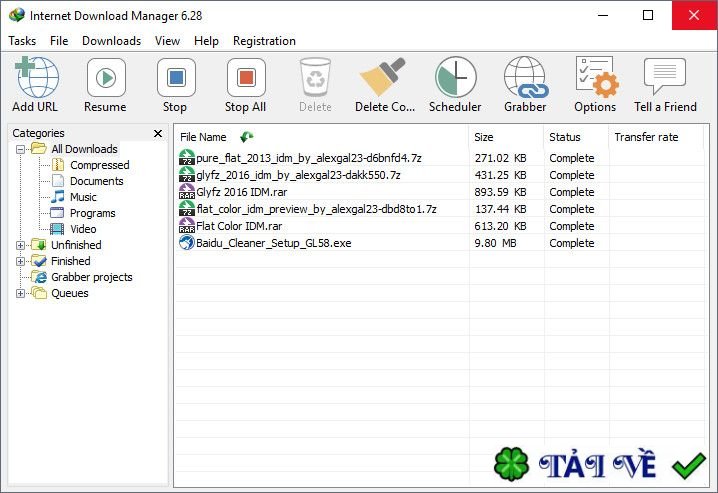
Task: Select file Baidu_Cleaner_Setup_GL58.exe
Action: (x=273, y=243)
